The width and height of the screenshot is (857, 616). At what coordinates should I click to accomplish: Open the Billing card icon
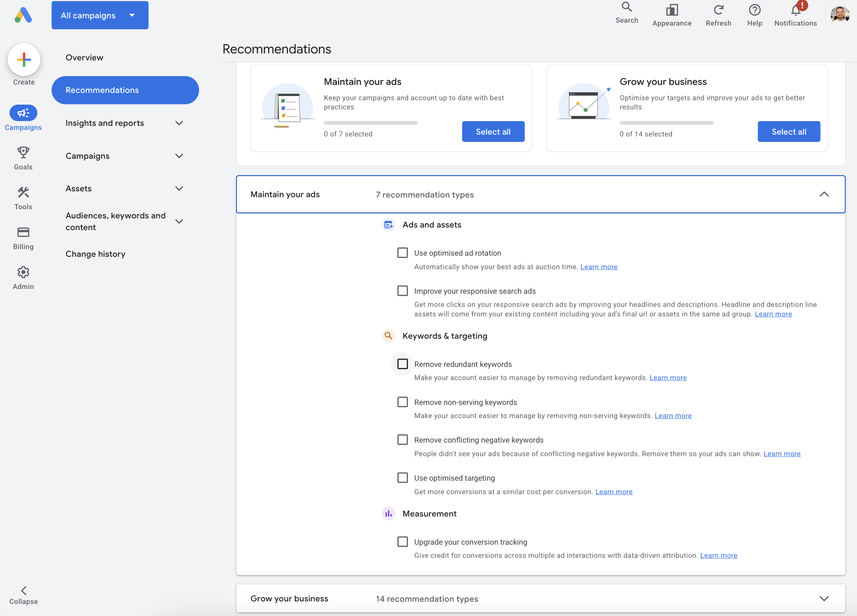pos(23,232)
